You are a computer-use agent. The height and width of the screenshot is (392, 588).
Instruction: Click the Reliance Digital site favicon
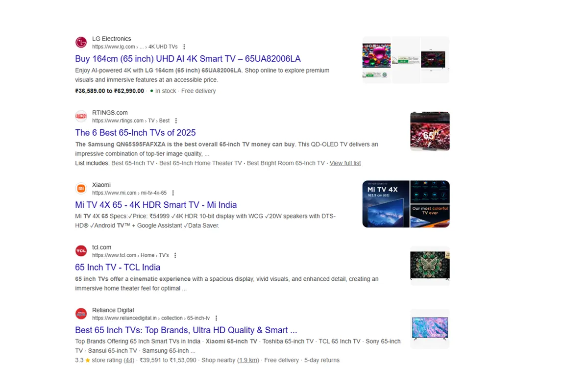(x=81, y=314)
